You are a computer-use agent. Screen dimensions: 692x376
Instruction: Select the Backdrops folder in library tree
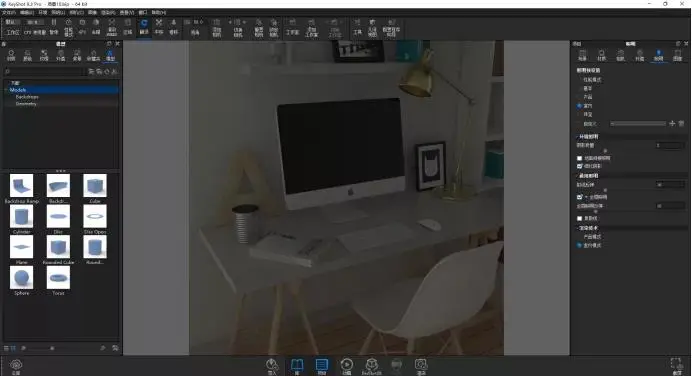(x=27, y=97)
